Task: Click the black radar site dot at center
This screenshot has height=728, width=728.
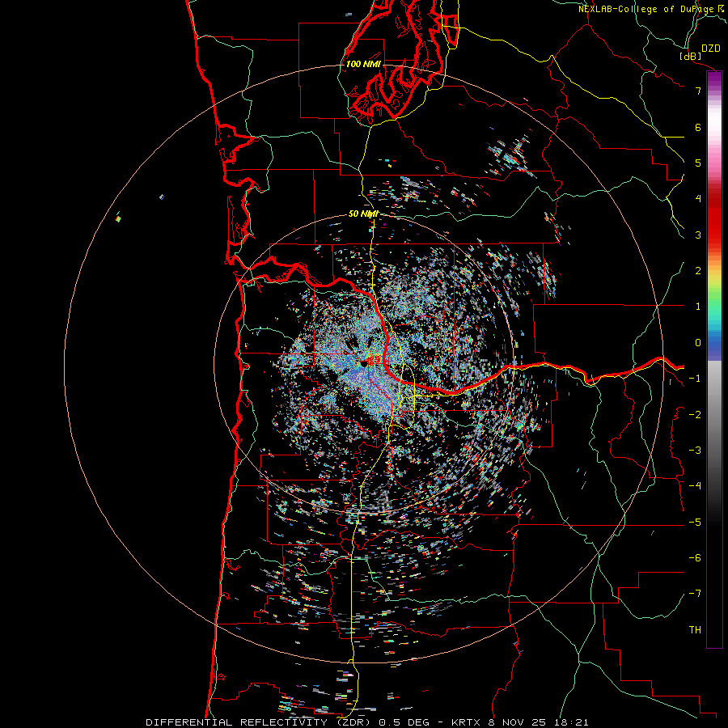Action: click(363, 364)
